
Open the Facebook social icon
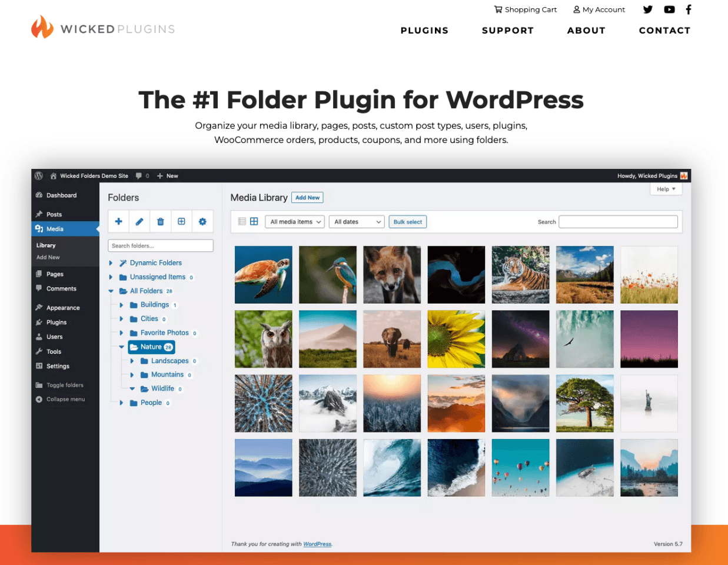click(688, 9)
